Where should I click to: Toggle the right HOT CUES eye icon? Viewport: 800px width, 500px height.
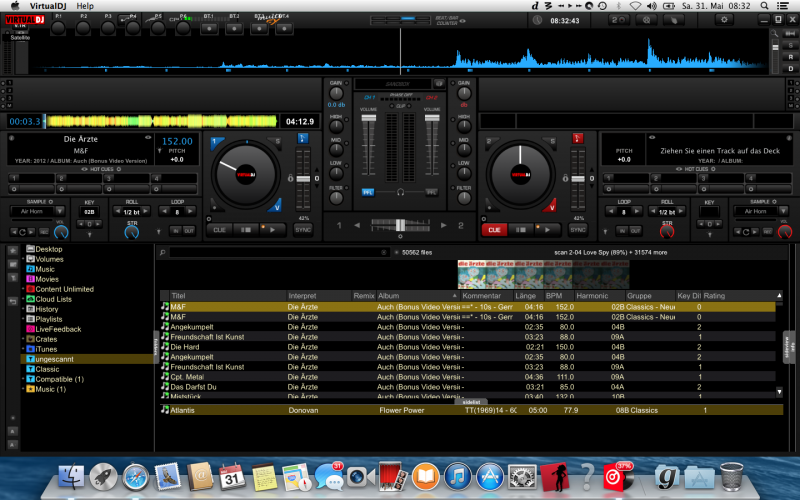coord(679,169)
